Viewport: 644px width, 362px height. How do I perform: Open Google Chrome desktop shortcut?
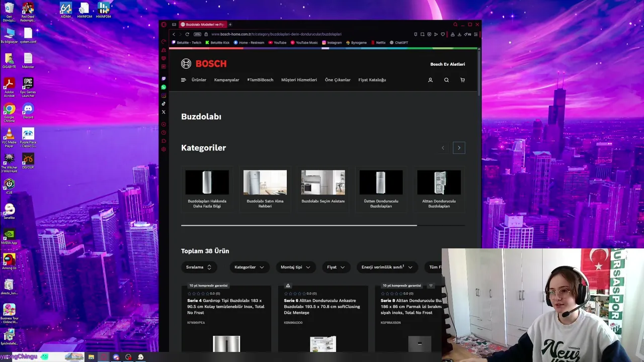click(9, 113)
